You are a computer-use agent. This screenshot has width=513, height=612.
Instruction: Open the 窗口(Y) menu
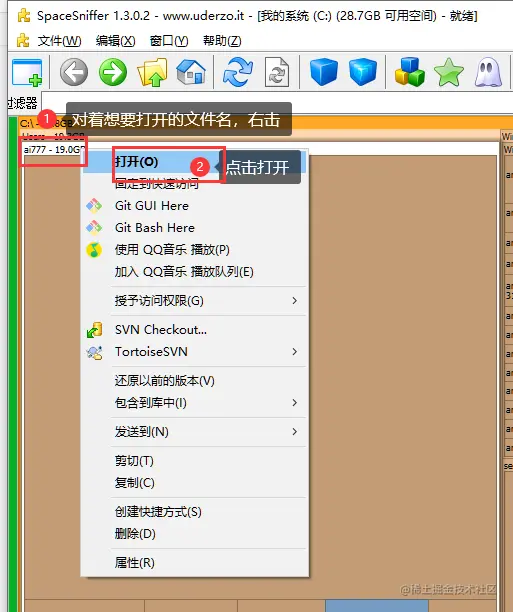pos(169,41)
